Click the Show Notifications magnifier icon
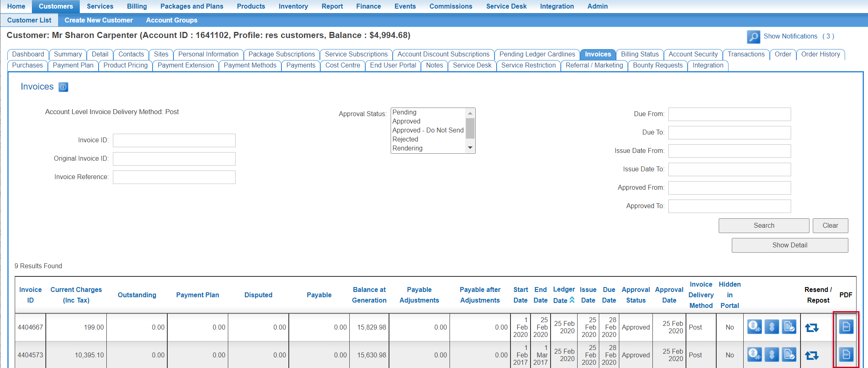868x368 pixels. pyautogui.click(x=753, y=37)
